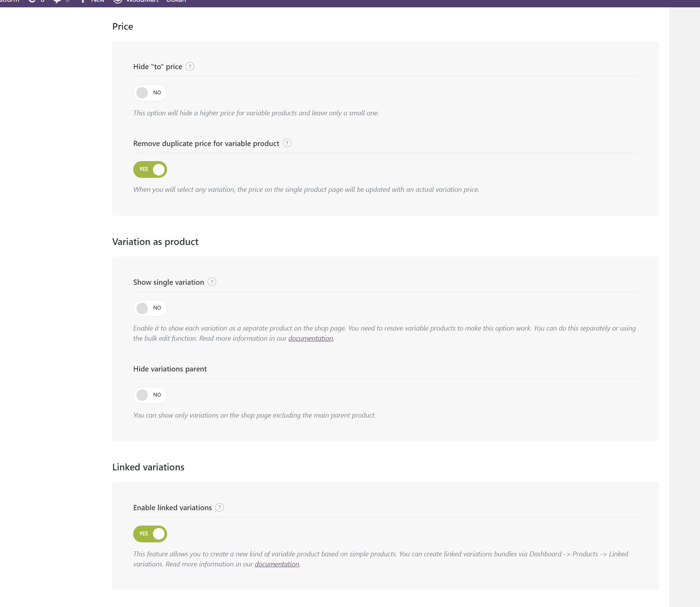Screen dimensions: 700x607
Task: Click the Price section heading
Action: 123,27
